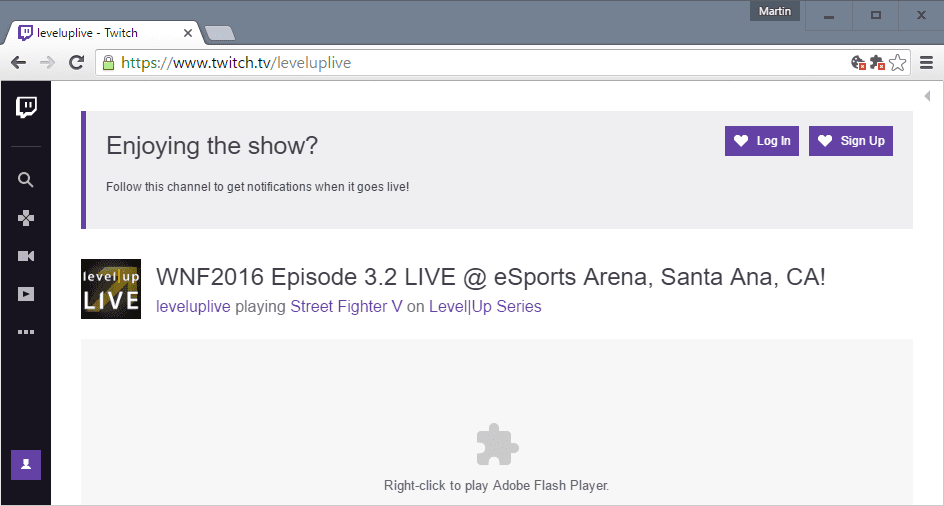Open the Level|Up Series link
This screenshot has height=506, width=944.
coord(485,307)
